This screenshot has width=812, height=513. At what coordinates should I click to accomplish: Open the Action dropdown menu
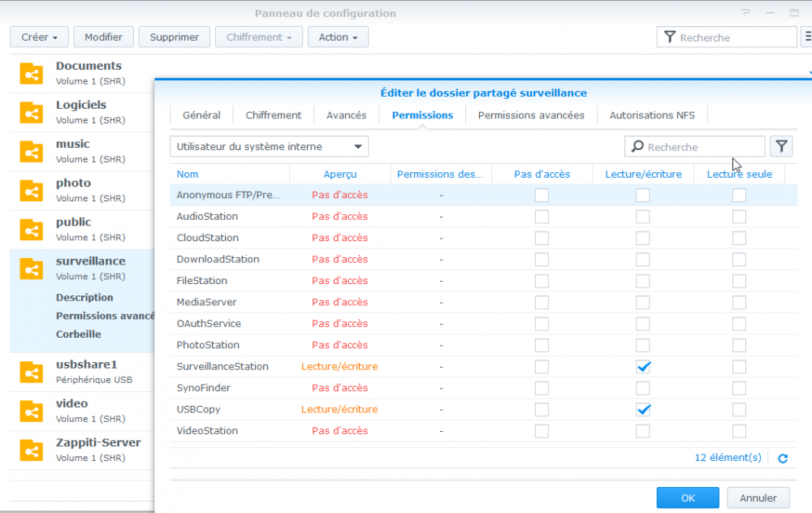tap(338, 37)
